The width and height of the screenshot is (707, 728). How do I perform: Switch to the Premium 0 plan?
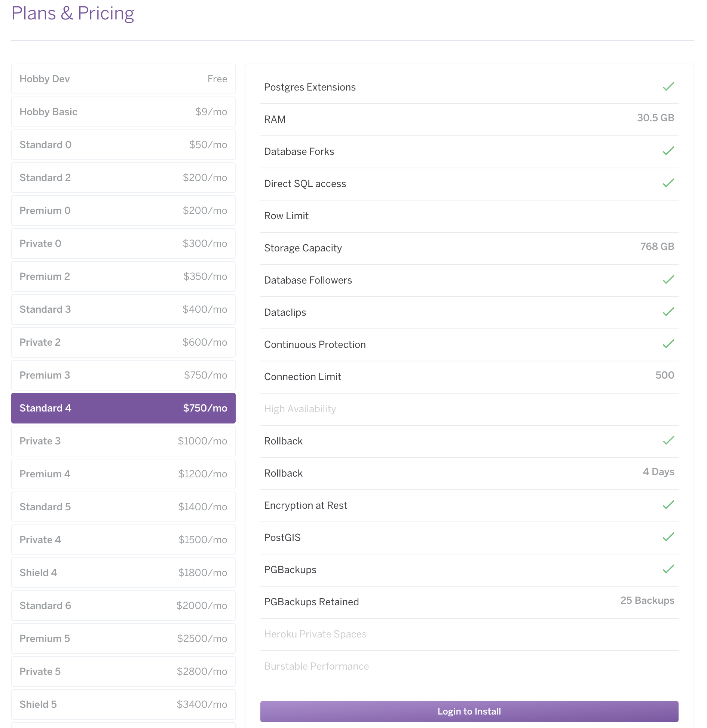coord(123,211)
